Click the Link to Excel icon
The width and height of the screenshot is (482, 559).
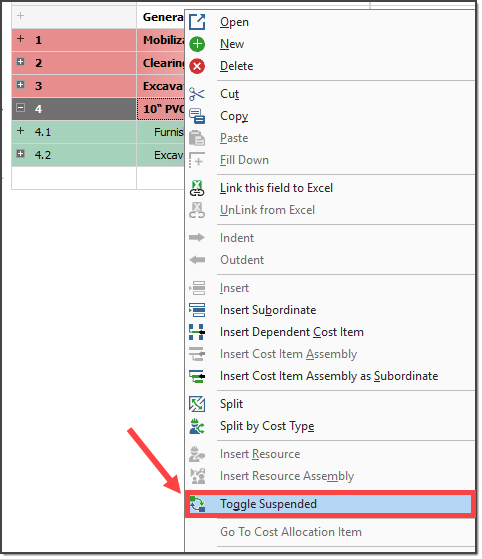point(197,188)
